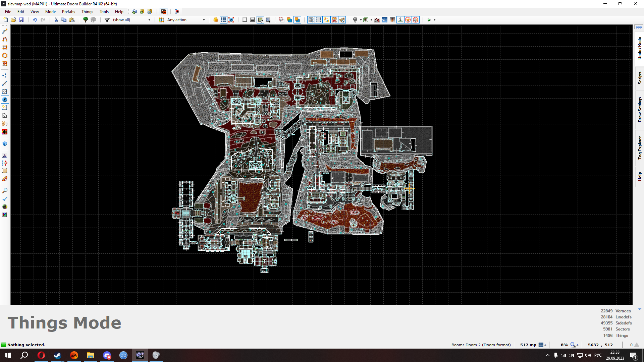The height and width of the screenshot is (362, 644).
Task: Open the Tag Explorer side panel
Action: 640,147
